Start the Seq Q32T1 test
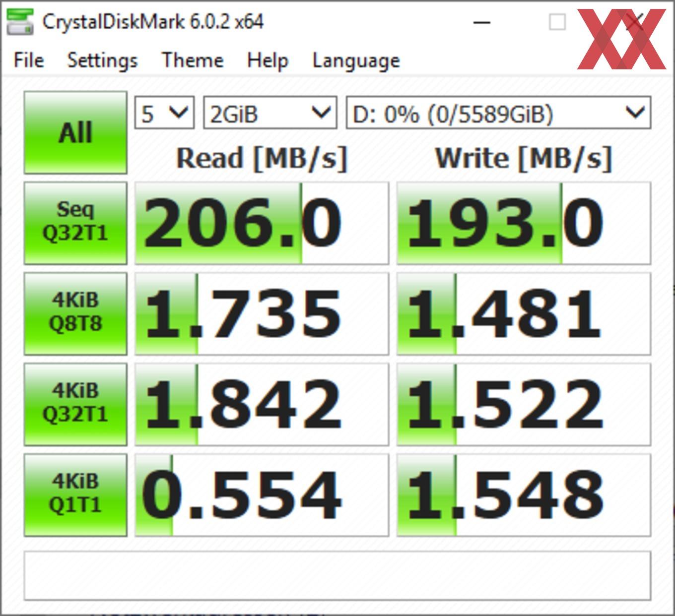The width and height of the screenshot is (675, 616). (x=75, y=223)
